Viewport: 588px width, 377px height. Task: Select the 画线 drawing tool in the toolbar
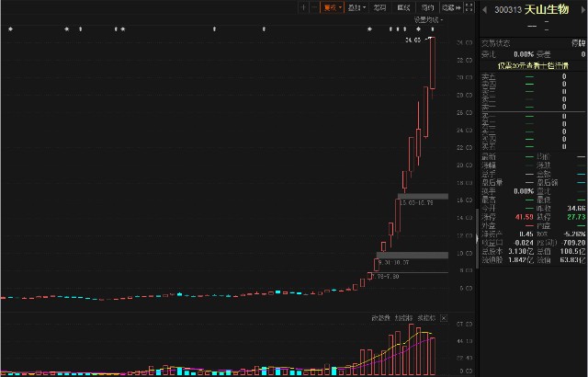pos(402,7)
